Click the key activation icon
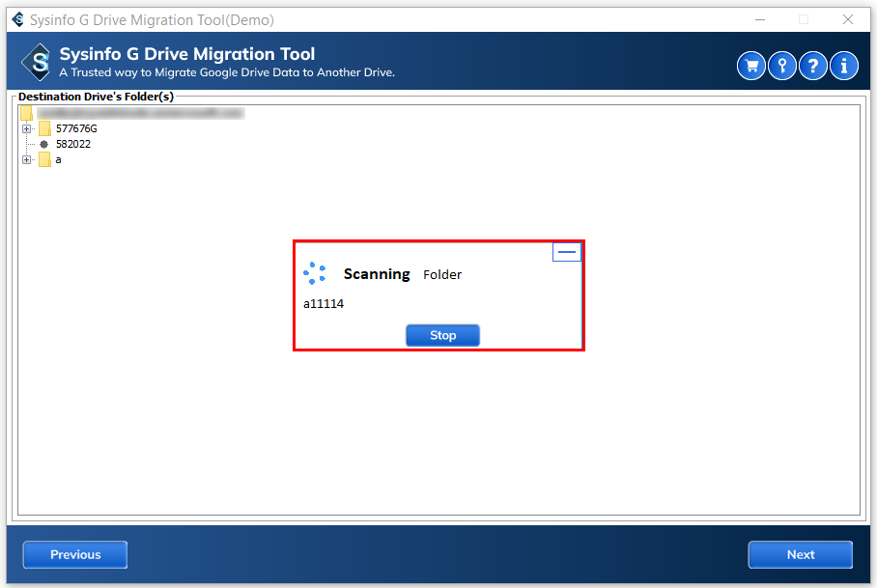This screenshot has width=877, height=588. tap(782, 66)
